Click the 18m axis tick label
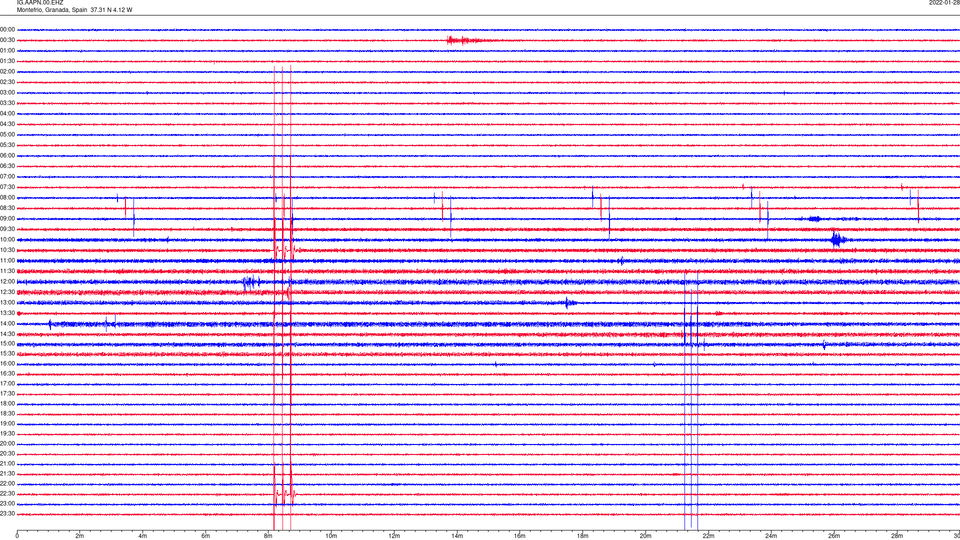 tap(582, 536)
